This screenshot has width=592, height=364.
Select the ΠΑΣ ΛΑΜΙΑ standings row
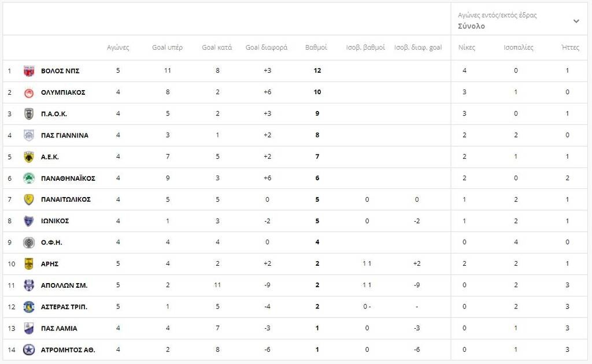tap(295, 328)
